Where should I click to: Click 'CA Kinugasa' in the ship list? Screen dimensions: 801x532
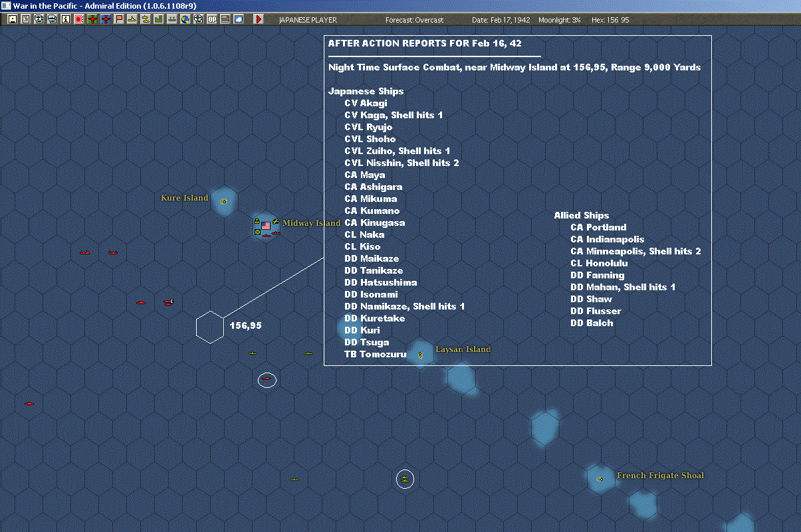(374, 222)
